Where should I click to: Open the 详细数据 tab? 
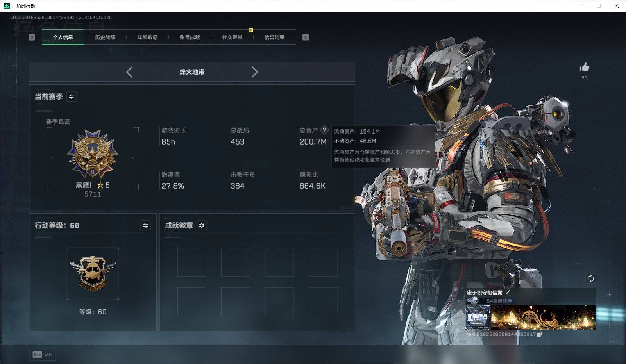coord(147,37)
